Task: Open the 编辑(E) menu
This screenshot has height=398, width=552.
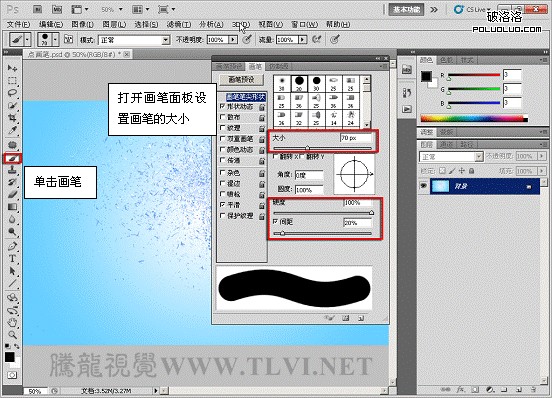Action: [51, 24]
